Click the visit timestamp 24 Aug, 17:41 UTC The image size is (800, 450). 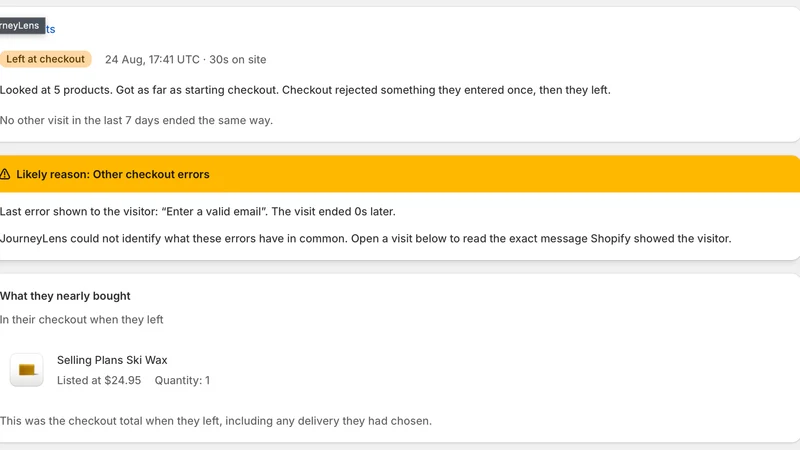click(152, 60)
